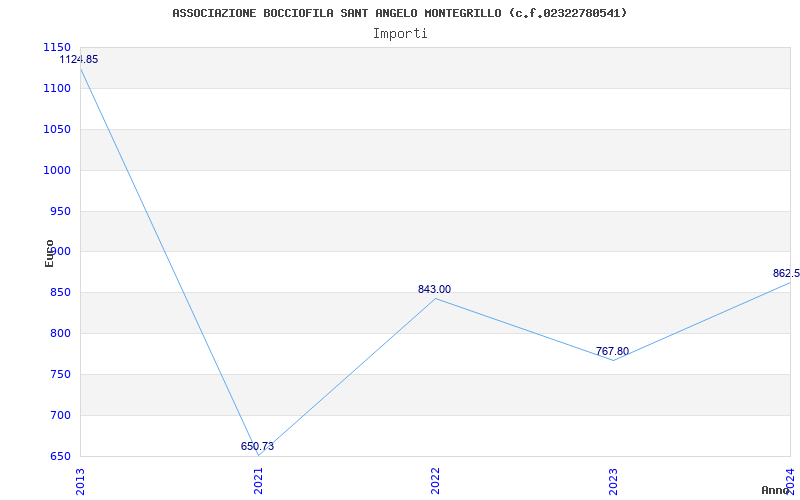Click the Importi subtitle
Screen dimensions: 800x500
pos(400,34)
